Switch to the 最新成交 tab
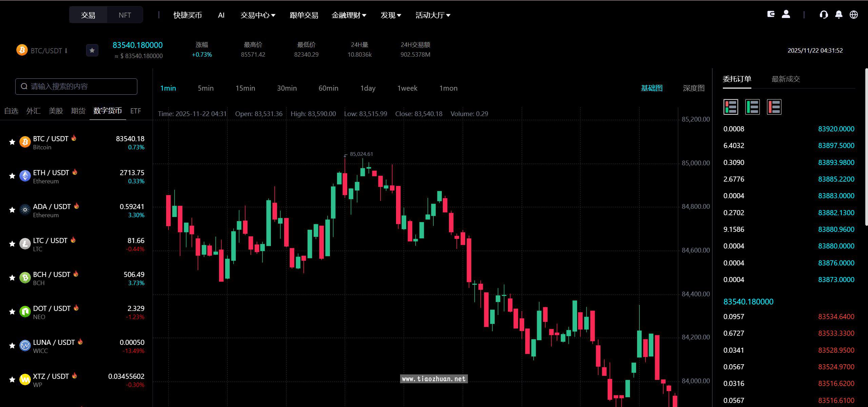The image size is (868, 407). tap(786, 79)
